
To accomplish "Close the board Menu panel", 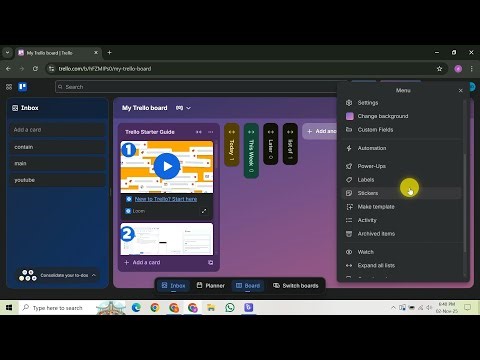I will tap(461, 90).
